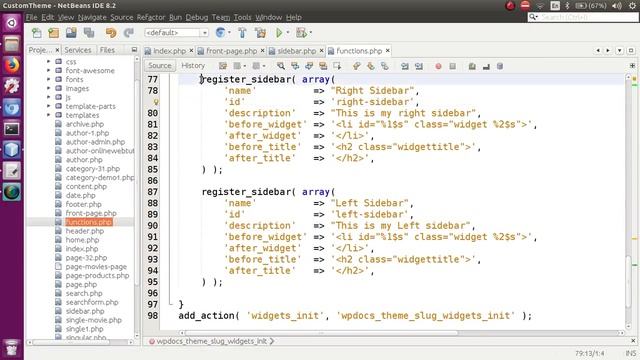Click the Bluetooth icon in system tray

pos(567,6)
